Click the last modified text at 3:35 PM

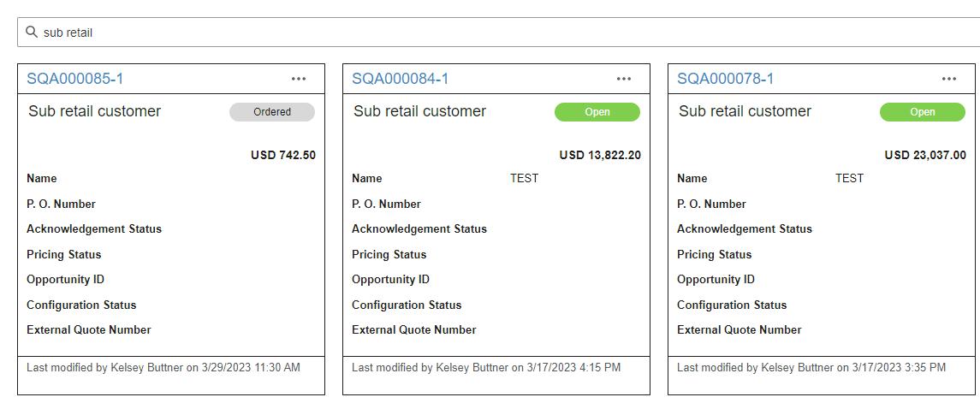[811, 367]
